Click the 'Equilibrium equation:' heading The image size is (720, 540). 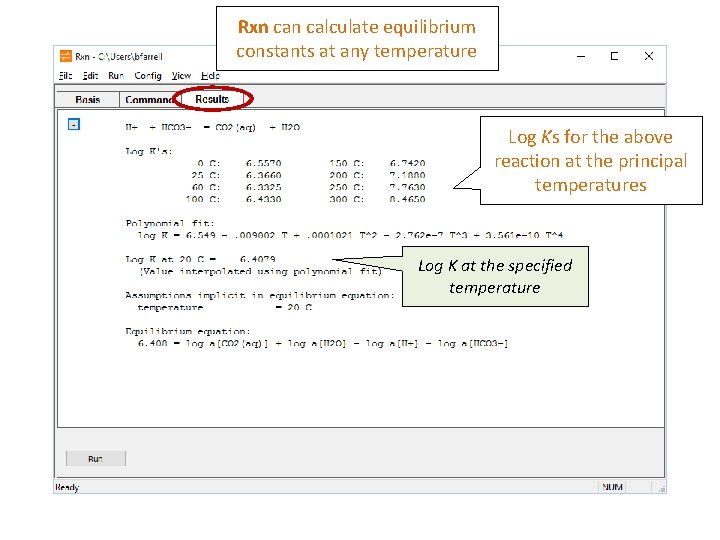point(188,331)
